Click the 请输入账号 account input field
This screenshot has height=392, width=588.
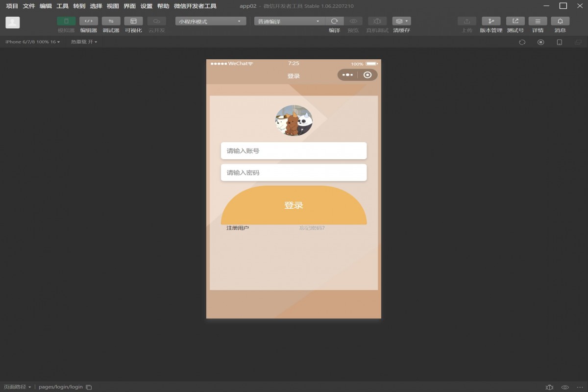(x=294, y=150)
